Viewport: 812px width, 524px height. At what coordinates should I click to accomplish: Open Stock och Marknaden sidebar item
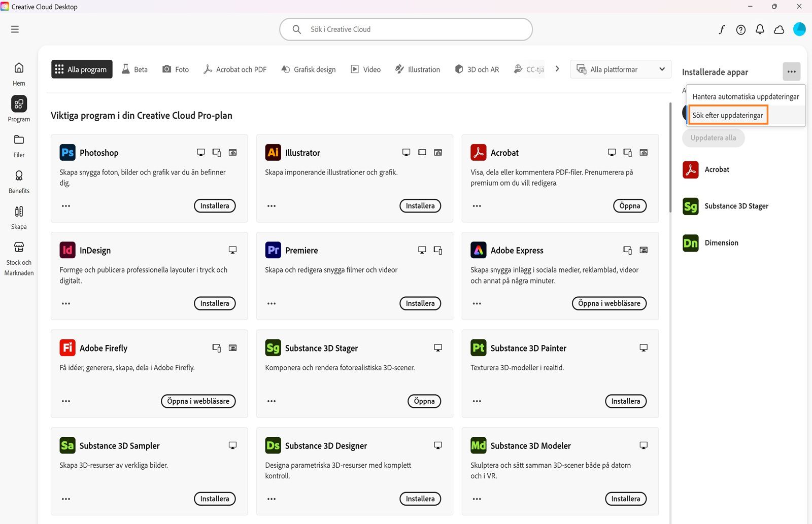coord(19,259)
